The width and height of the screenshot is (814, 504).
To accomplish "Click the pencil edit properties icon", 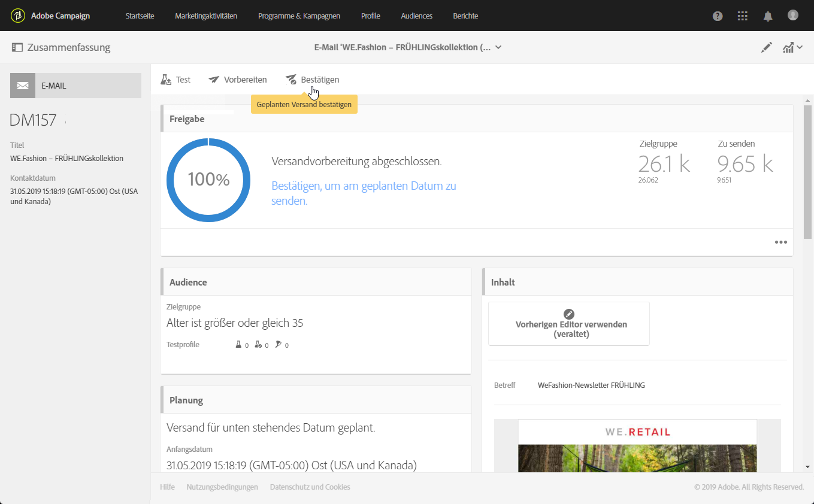I will (x=767, y=47).
